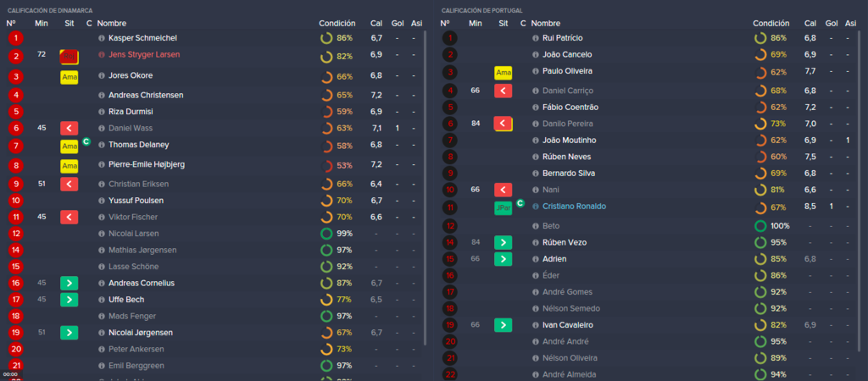Open Pierre-Emile Højbjerg player profile

[x=146, y=164]
